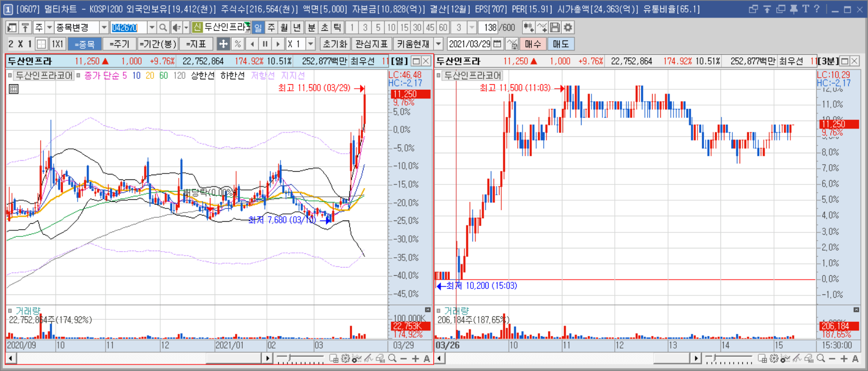
Task: Open the X 1 speed dropdown
Action: pos(311,44)
